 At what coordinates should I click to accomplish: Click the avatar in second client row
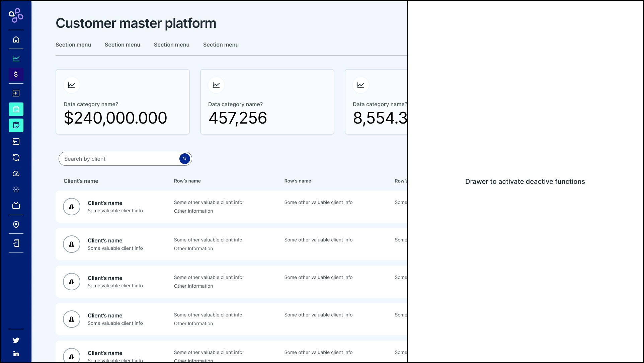[x=72, y=244]
